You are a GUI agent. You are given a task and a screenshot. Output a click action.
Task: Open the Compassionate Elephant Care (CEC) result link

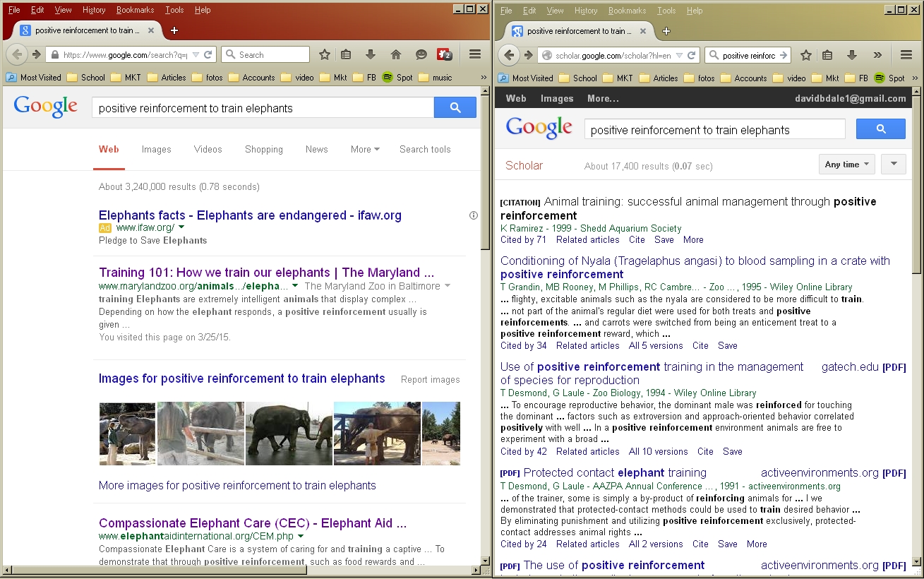[252, 523]
